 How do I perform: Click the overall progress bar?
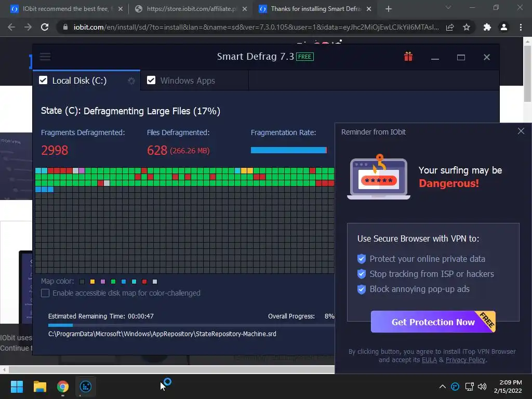[x=191, y=325]
